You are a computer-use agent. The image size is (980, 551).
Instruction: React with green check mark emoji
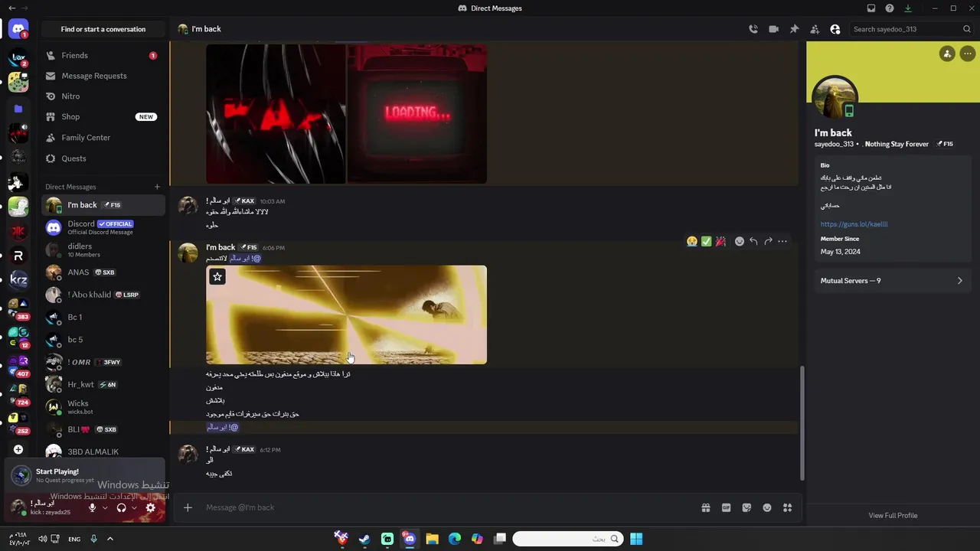coord(707,241)
